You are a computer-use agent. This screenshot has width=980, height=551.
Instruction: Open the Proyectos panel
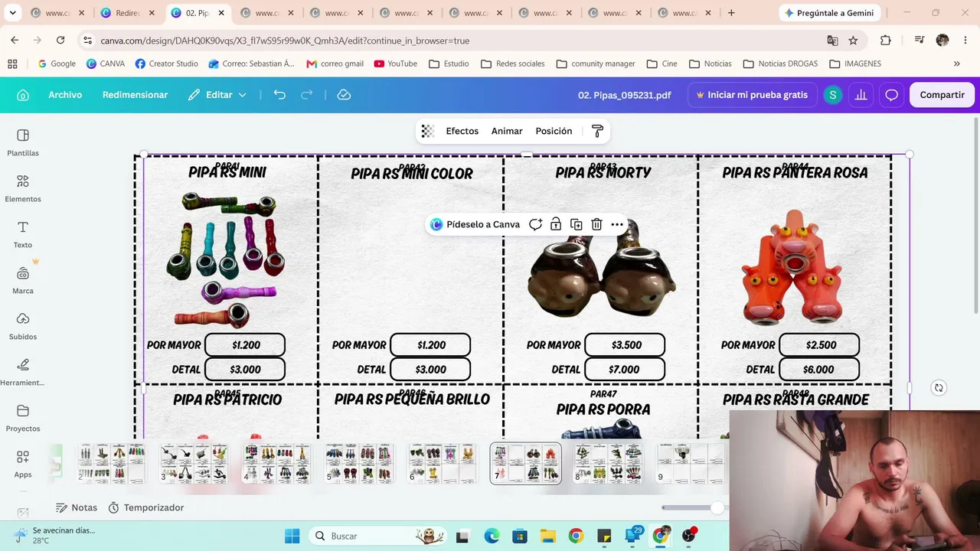pos(23,418)
